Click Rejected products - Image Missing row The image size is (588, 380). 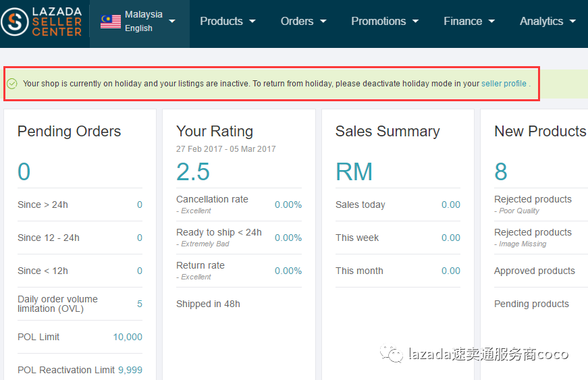pos(541,238)
